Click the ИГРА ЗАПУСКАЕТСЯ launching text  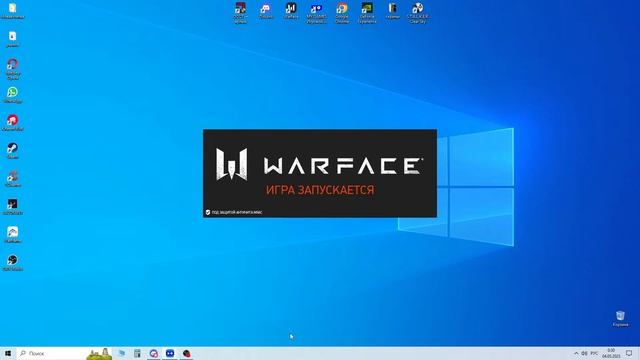(320, 190)
